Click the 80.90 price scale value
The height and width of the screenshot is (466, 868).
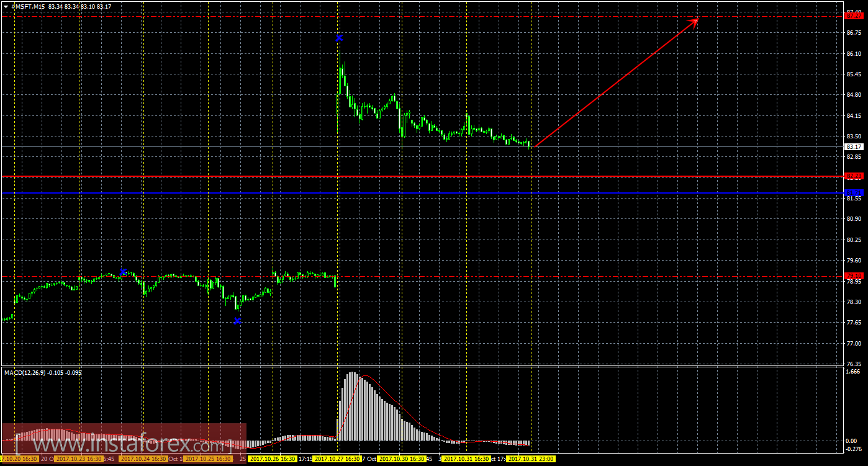(x=853, y=219)
